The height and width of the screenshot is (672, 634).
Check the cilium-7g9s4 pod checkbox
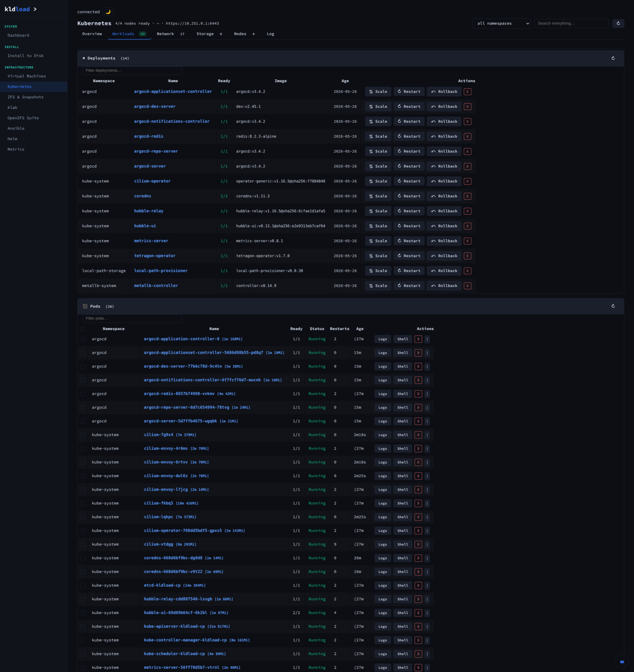click(x=83, y=435)
